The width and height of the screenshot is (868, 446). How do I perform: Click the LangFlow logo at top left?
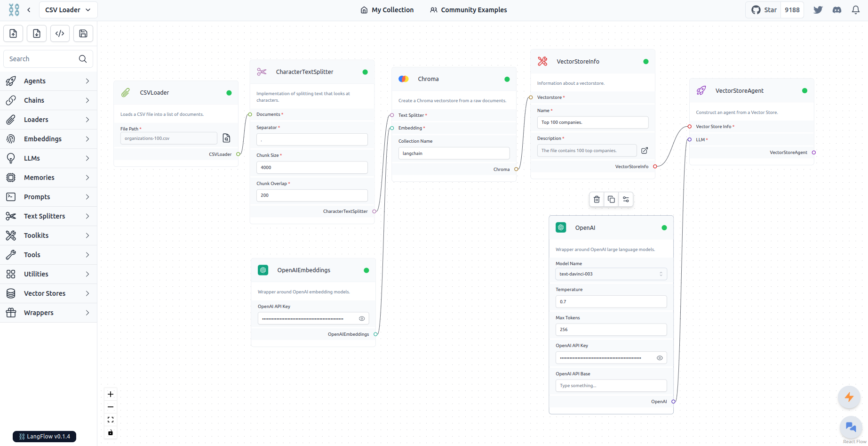[14, 10]
